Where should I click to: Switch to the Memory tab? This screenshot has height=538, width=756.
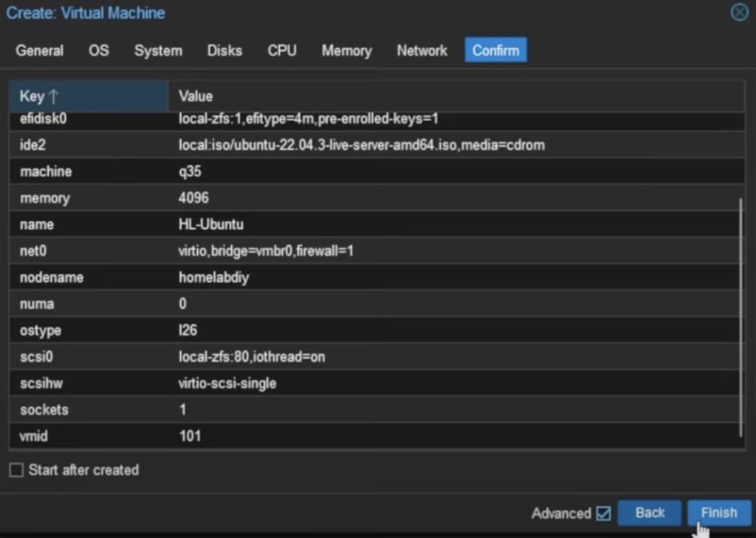click(347, 51)
